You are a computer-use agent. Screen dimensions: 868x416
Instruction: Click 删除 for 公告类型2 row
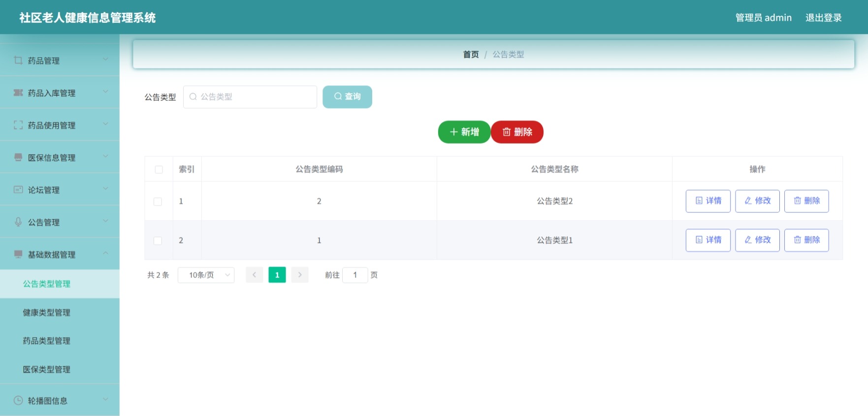click(x=806, y=201)
